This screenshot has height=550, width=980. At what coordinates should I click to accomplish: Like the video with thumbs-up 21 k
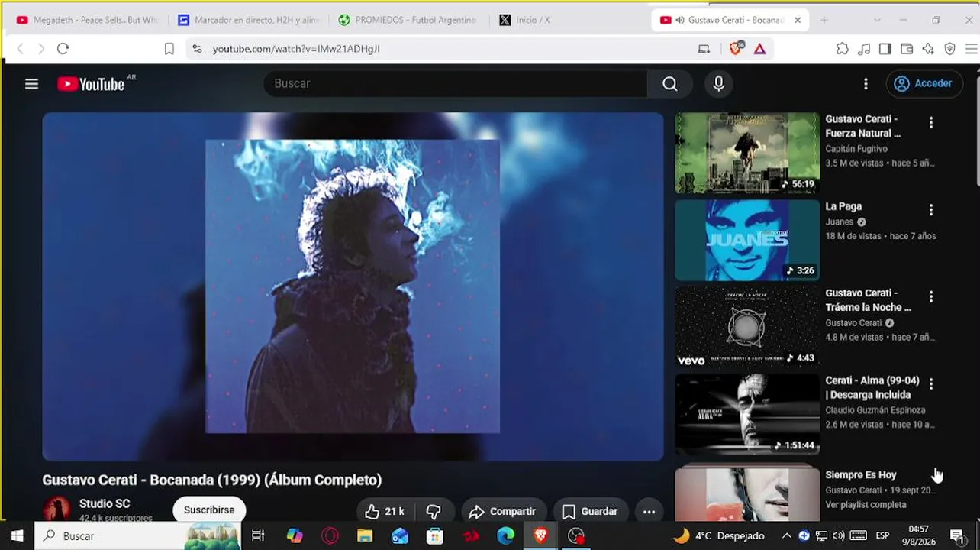point(384,511)
